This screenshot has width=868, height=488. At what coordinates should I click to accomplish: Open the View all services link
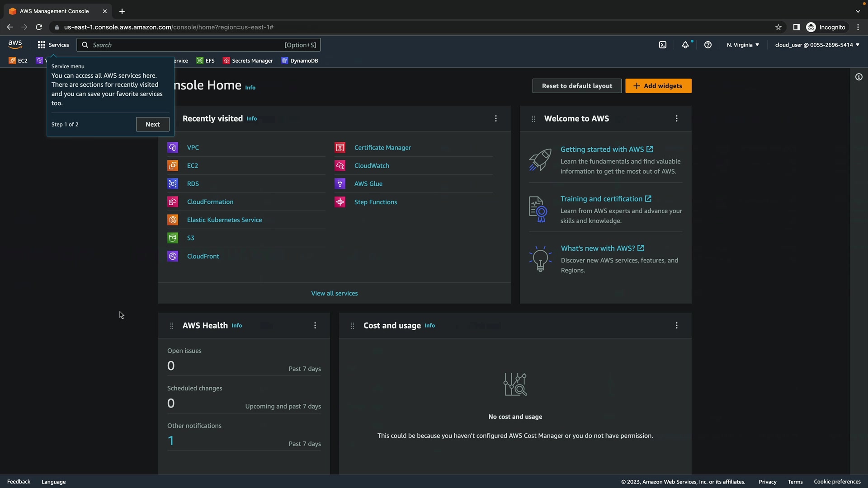(x=335, y=293)
